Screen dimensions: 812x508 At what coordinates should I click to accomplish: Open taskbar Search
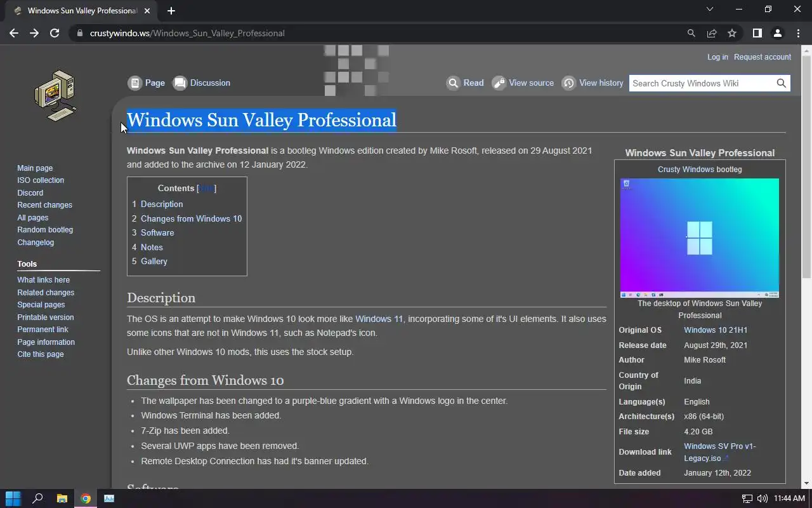tap(37, 498)
